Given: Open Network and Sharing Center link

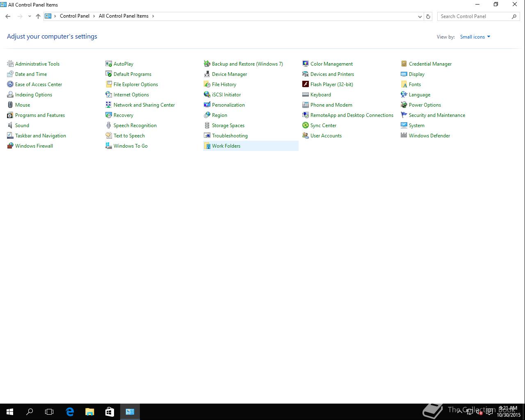Looking at the screenshot, I should coord(144,105).
